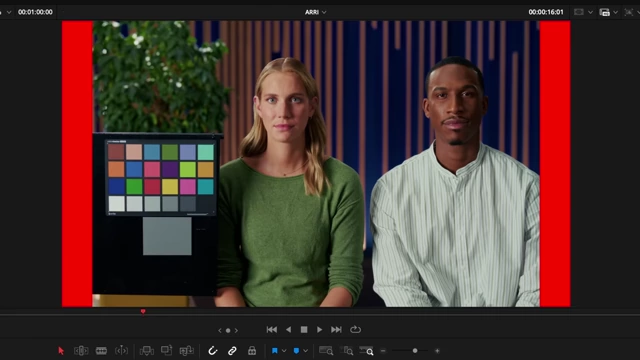Open the bypass grades dropdown arrow
This screenshot has height=360, width=640.
click(x=616, y=12)
